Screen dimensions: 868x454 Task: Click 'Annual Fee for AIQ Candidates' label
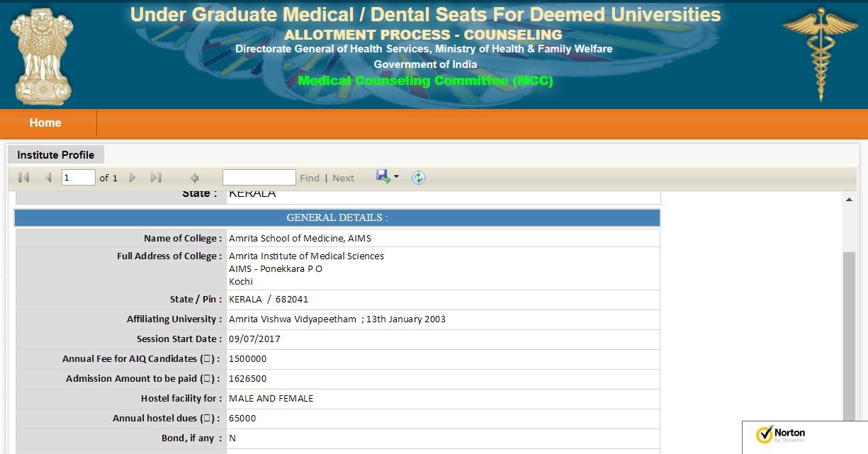[141, 358]
